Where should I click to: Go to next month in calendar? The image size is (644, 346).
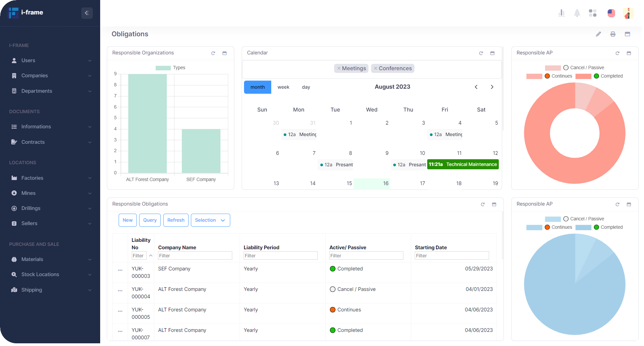tap(492, 87)
